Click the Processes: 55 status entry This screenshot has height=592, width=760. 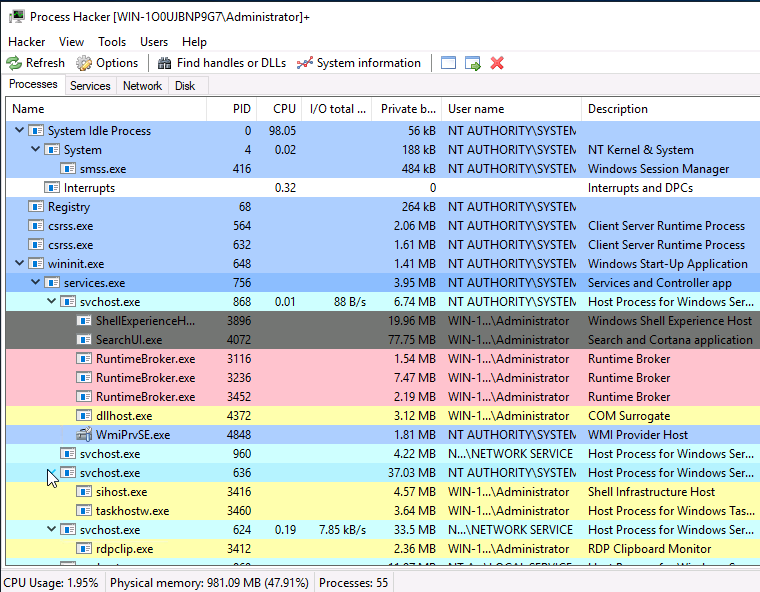354,582
